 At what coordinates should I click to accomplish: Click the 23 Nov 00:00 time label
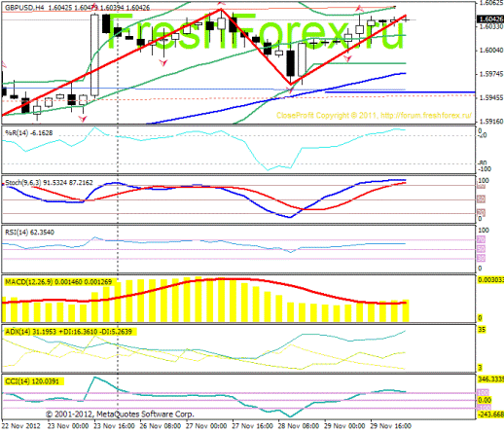click(68, 426)
